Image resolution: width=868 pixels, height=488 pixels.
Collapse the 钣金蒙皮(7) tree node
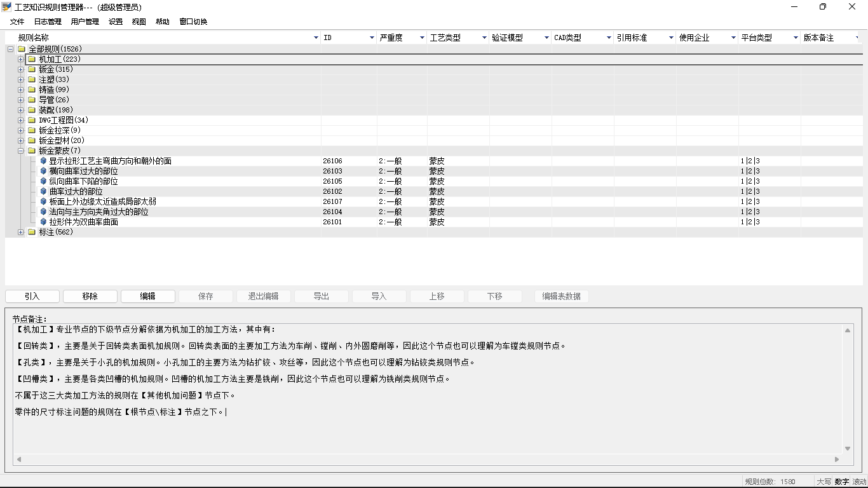[x=20, y=151]
